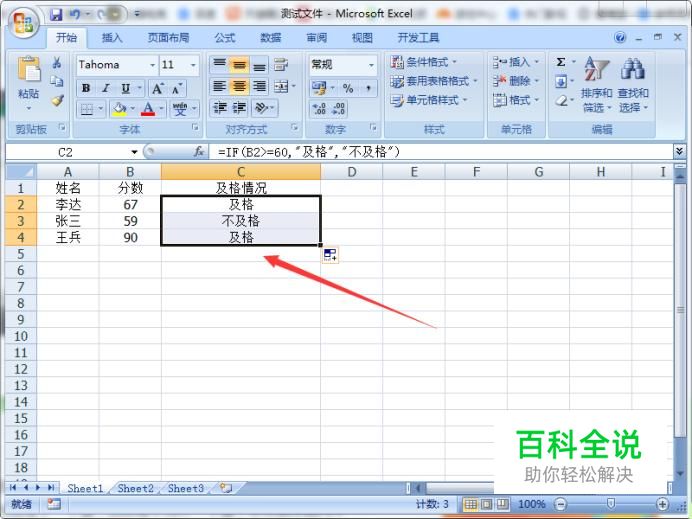The width and height of the screenshot is (692, 519).
Task: Align text to middle vertically
Action: point(239,64)
